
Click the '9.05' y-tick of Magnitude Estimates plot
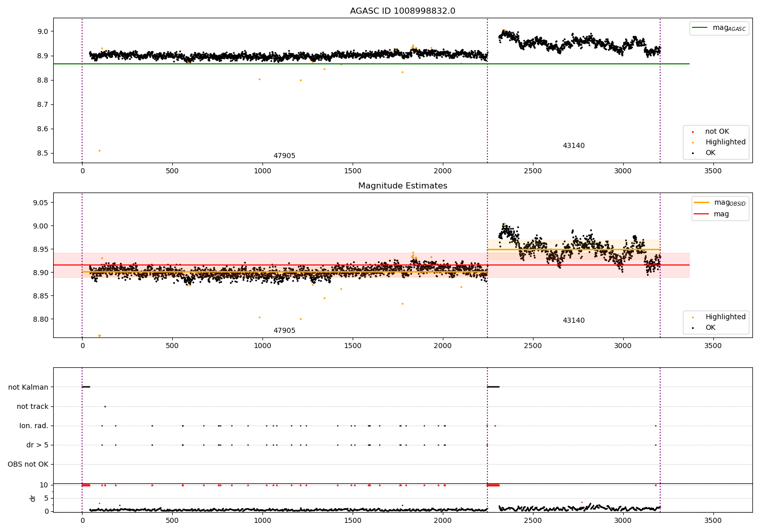pyautogui.click(x=41, y=203)
